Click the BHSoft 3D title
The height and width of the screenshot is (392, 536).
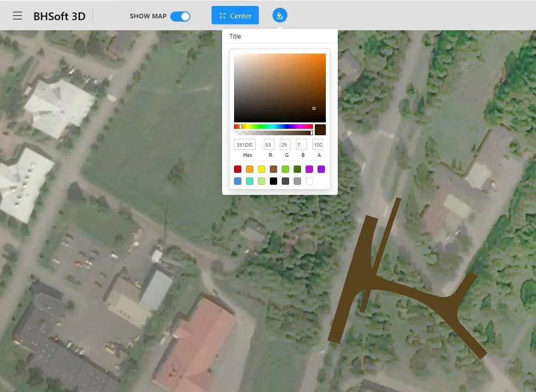60,16
